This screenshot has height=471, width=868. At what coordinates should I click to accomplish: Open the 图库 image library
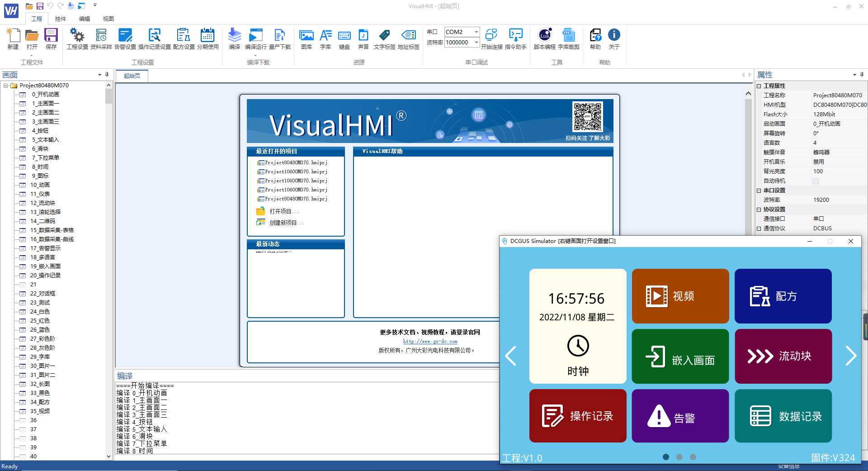click(307, 38)
